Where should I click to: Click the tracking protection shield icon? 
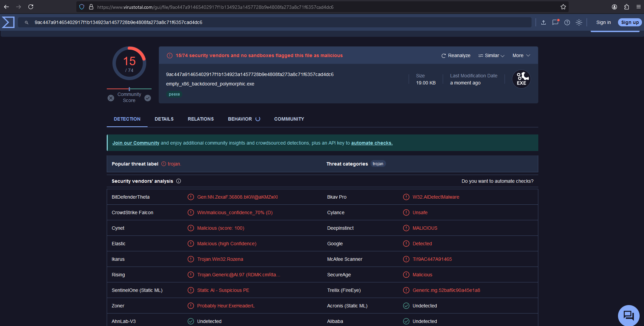coord(82,7)
